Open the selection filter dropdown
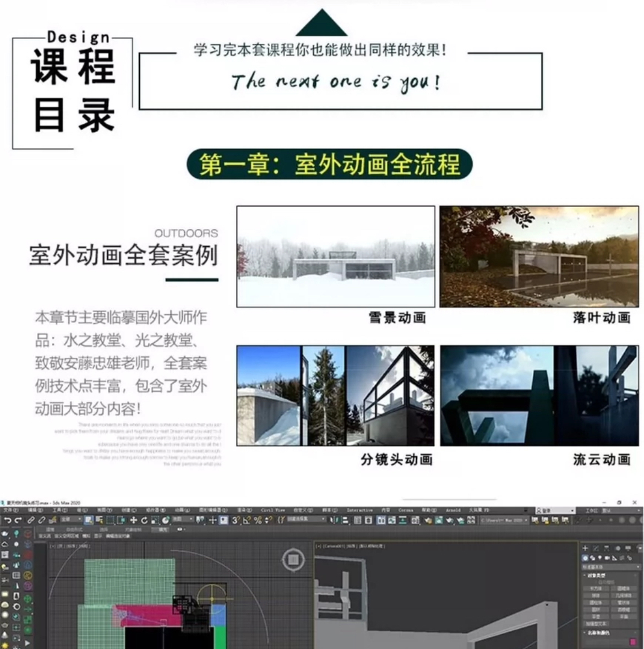644x649 pixels. (x=71, y=520)
